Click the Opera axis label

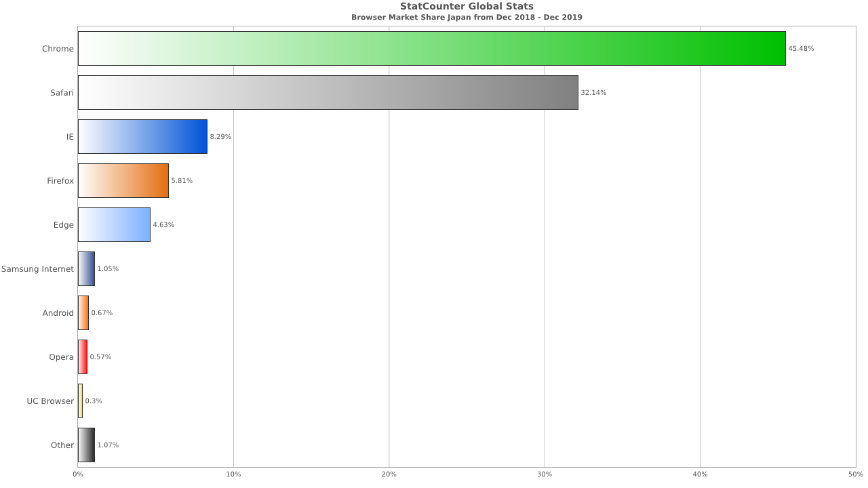(x=61, y=357)
